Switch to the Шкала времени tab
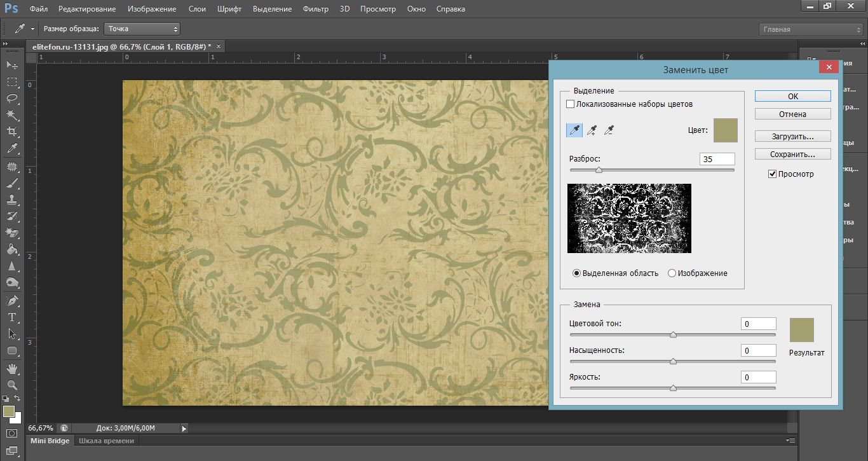The image size is (868, 461). coord(106,441)
